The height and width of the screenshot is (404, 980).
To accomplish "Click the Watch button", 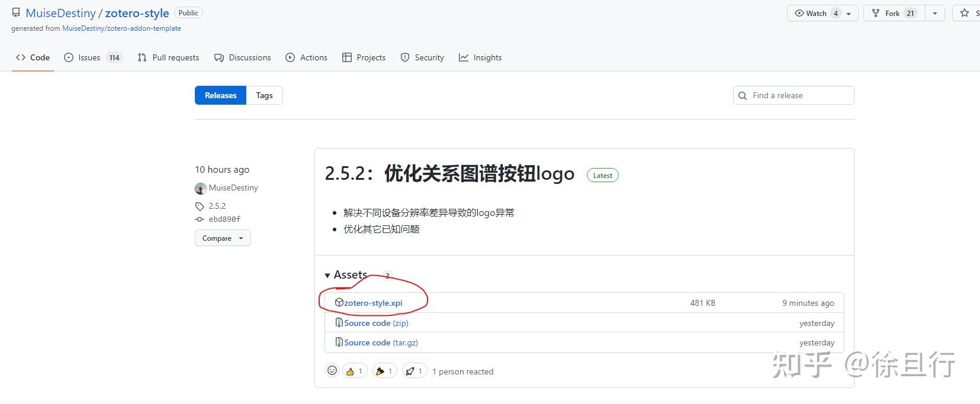I will pyautogui.click(x=822, y=13).
